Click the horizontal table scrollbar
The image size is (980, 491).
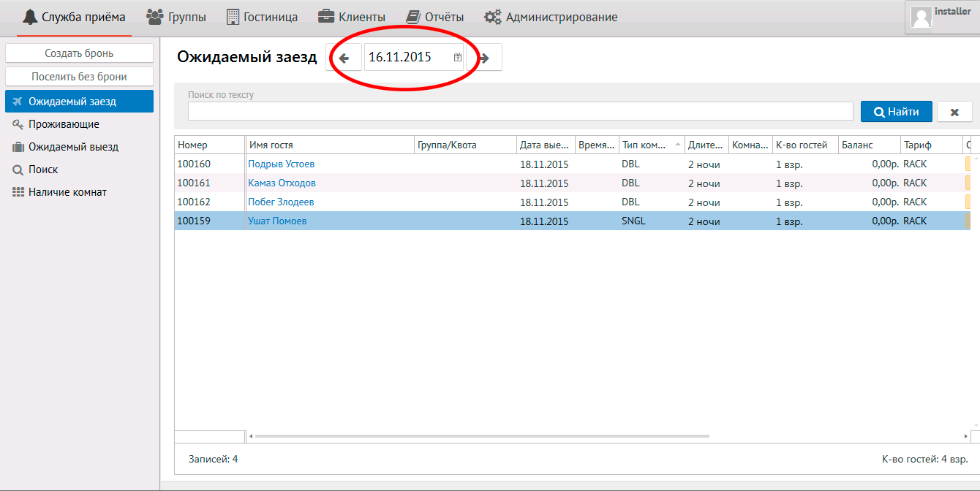click(x=481, y=436)
